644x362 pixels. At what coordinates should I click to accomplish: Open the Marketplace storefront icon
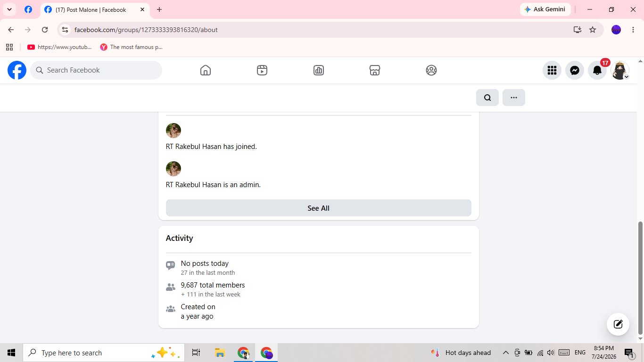coord(375,70)
